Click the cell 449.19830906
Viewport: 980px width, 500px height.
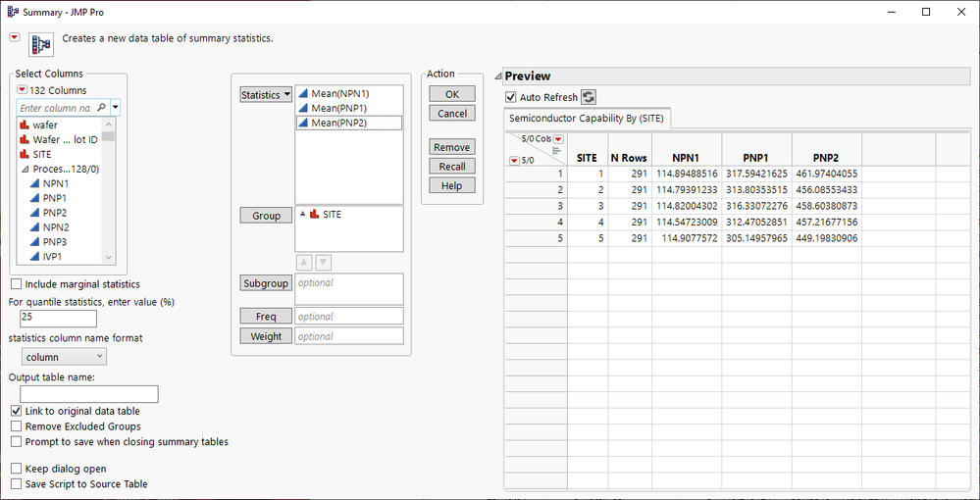click(x=826, y=238)
